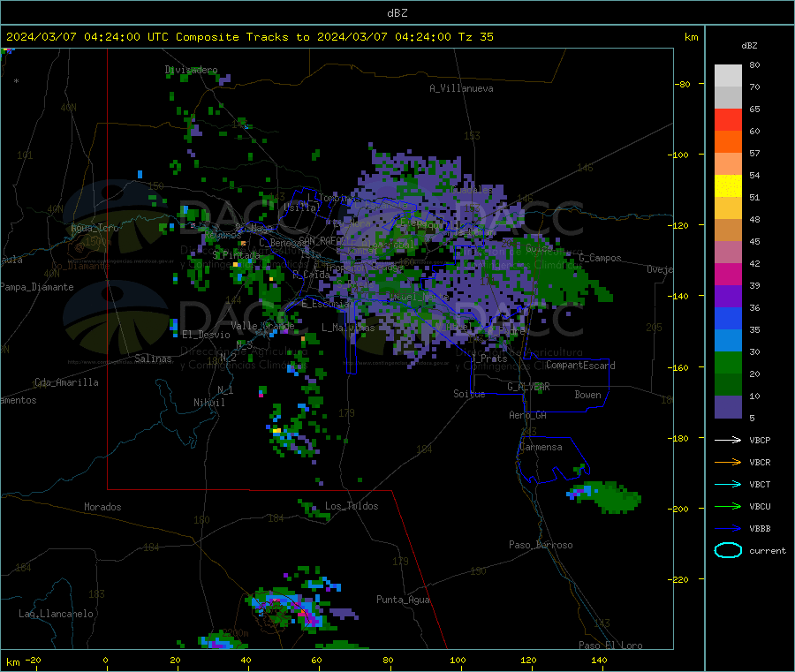Click the VBBB legend label
This screenshot has width=795, height=672.
(760, 529)
